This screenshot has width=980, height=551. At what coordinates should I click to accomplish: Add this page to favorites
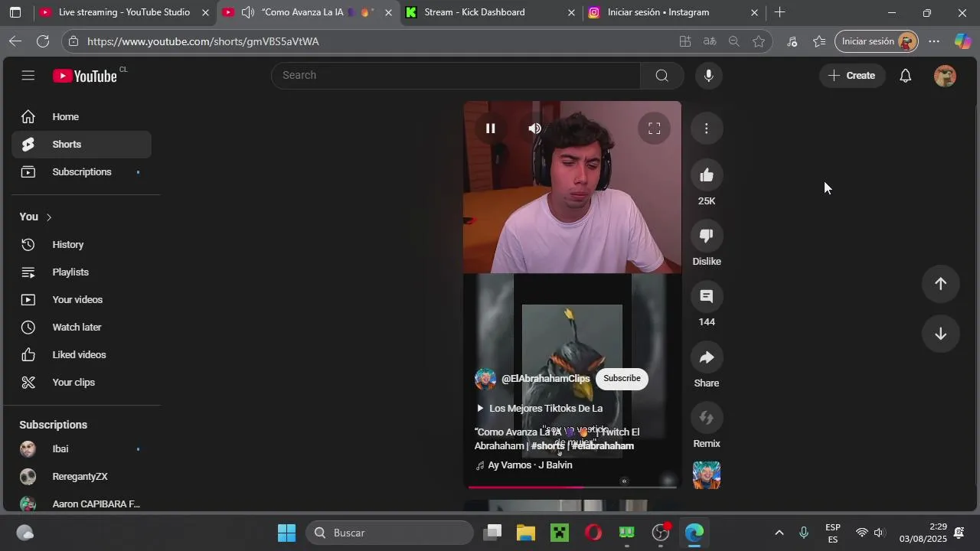[x=759, y=41]
